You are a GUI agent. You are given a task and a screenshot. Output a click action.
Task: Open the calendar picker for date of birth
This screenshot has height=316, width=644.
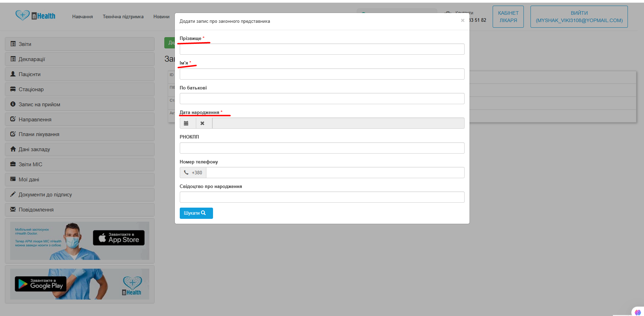(x=186, y=123)
